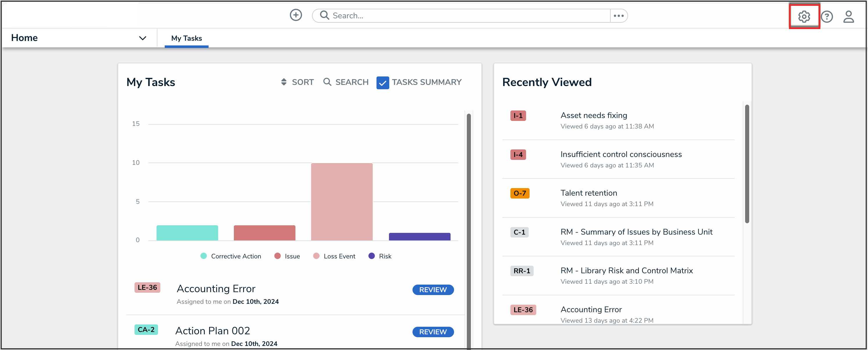This screenshot has height=350, width=868.
Task: Select the My Tasks tab
Action: [x=186, y=38]
